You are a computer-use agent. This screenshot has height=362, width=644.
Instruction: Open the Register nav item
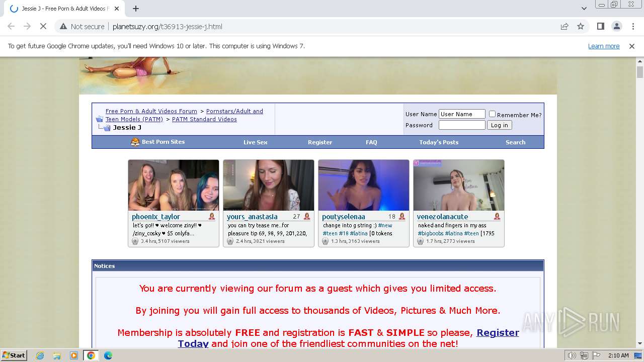coord(320,142)
